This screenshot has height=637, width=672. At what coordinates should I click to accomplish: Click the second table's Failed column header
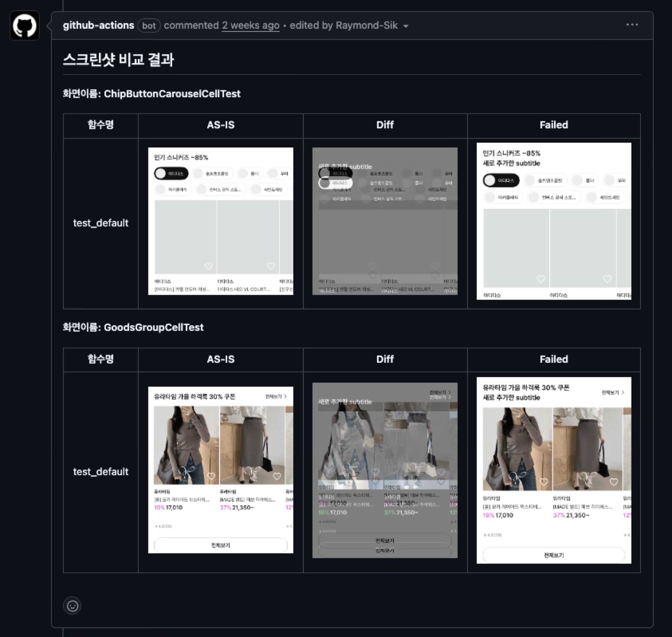tap(554, 359)
